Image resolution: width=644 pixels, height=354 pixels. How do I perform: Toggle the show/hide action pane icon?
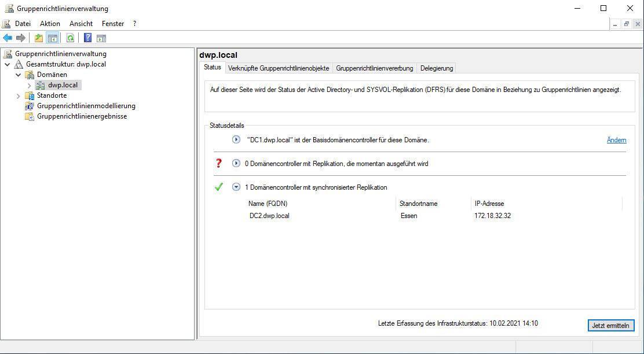[101, 38]
